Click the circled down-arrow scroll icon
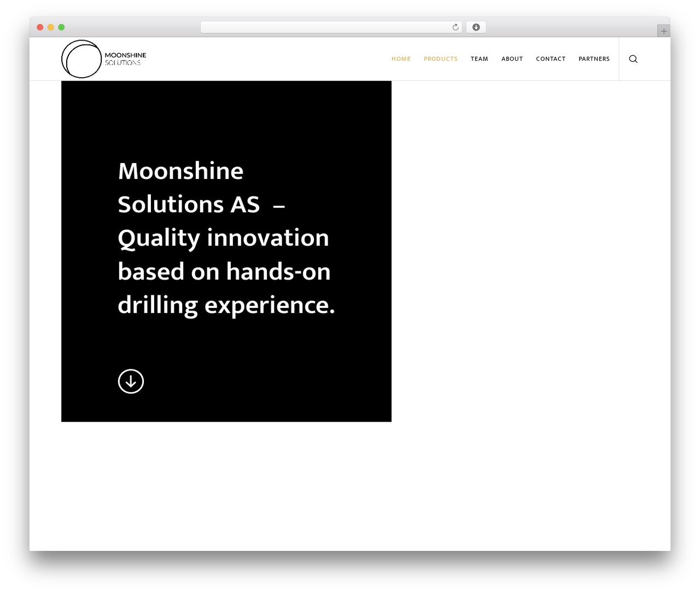 click(x=131, y=381)
